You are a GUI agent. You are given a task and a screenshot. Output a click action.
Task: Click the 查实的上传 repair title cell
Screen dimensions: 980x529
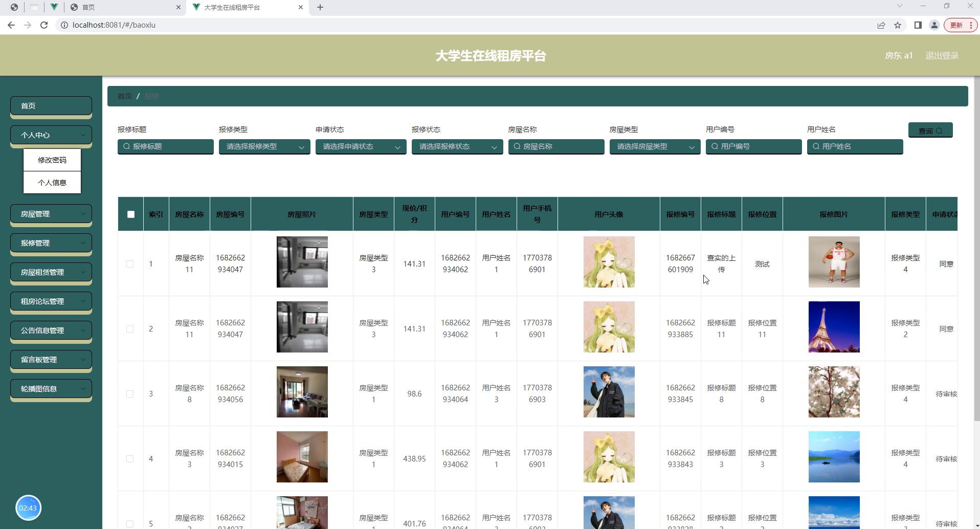point(721,264)
